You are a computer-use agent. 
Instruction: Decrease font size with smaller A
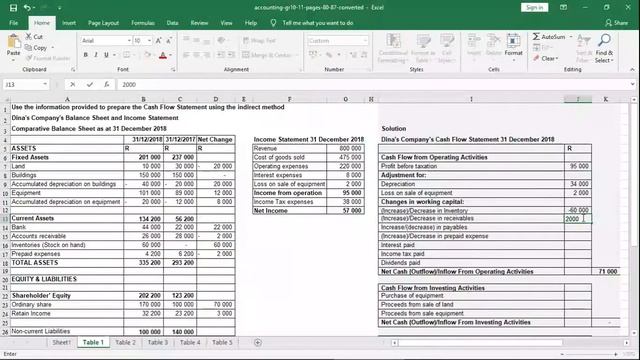coord(169,40)
